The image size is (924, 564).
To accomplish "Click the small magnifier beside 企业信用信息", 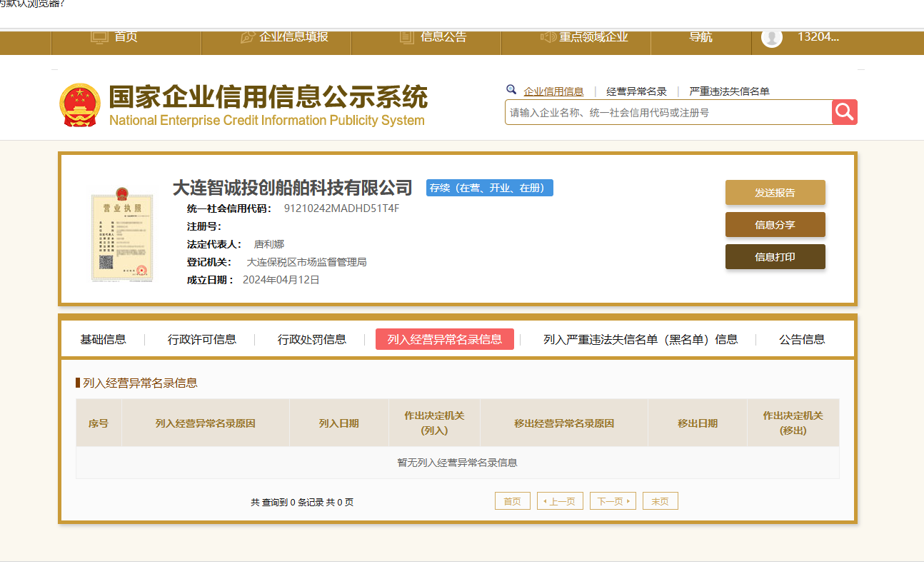I will click(x=511, y=90).
